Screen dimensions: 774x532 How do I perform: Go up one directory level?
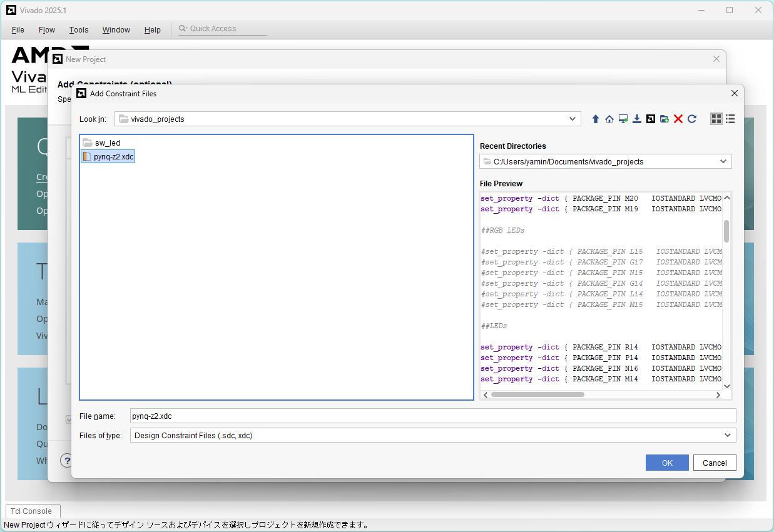coord(596,119)
